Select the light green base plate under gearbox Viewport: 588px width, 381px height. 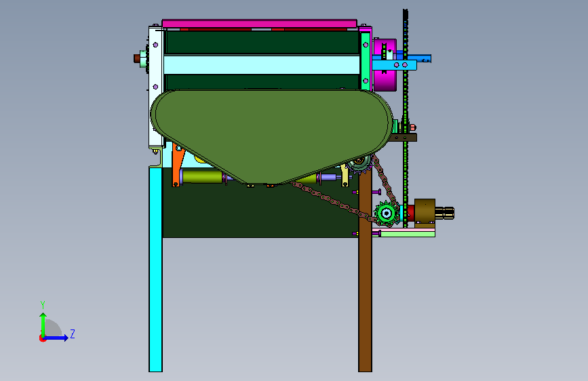[404, 234]
